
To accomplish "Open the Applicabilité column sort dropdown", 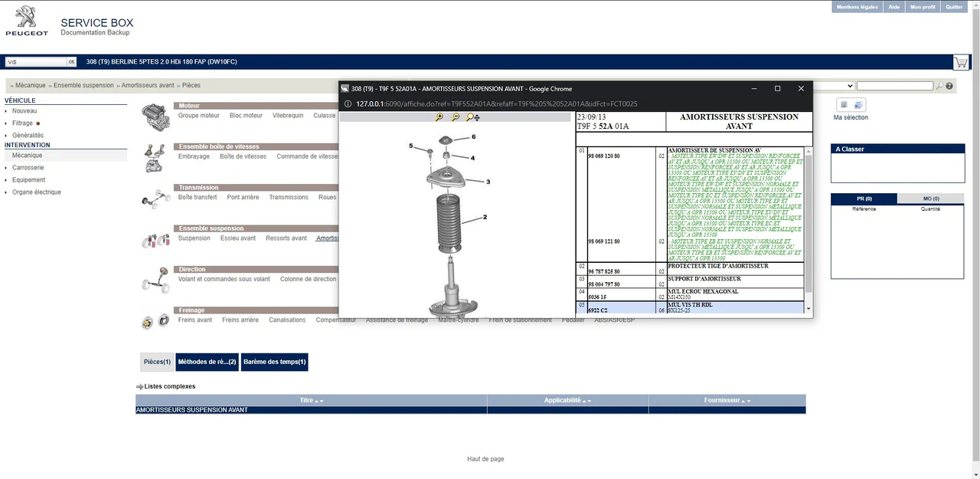I will pyautogui.click(x=588, y=400).
